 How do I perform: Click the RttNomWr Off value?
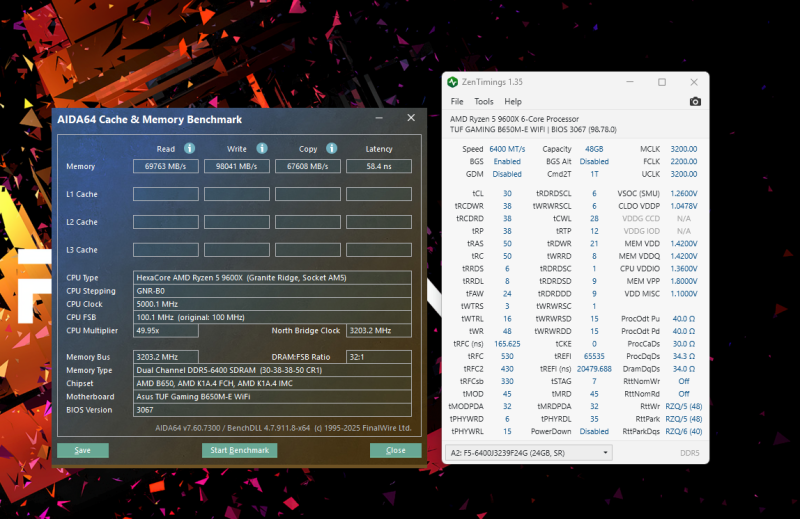click(x=684, y=381)
